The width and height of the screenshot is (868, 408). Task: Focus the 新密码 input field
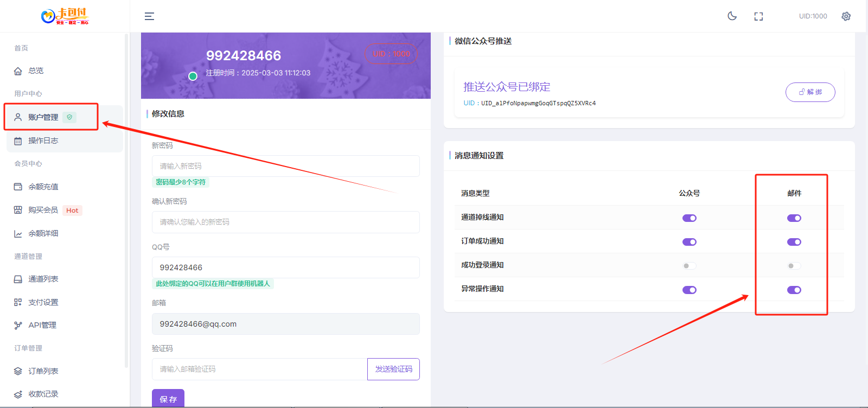[286, 166]
